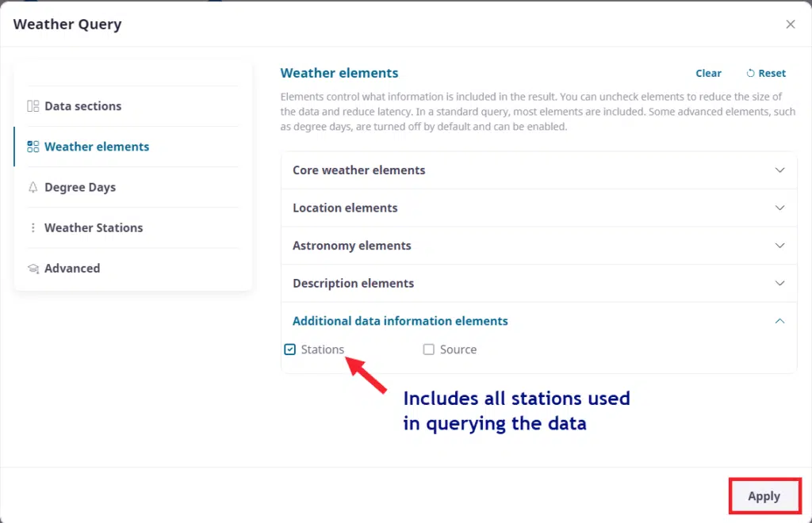812x523 pixels.
Task: Close the Weather Query dialog
Action: tap(790, 25)
